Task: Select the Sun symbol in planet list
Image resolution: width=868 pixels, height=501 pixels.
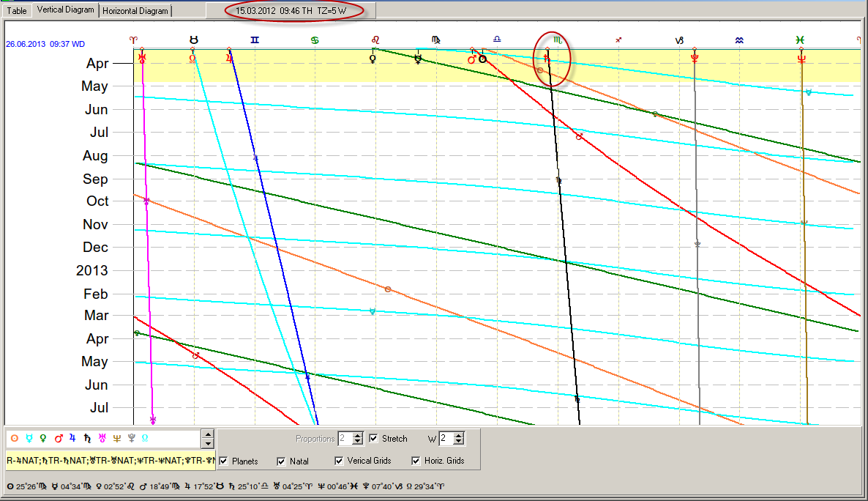Action: 15,439
